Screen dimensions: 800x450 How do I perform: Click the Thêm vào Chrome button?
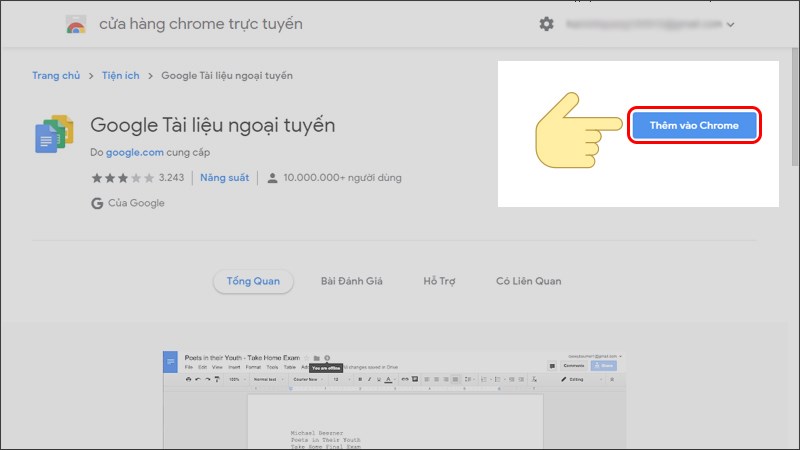(694, 126)
